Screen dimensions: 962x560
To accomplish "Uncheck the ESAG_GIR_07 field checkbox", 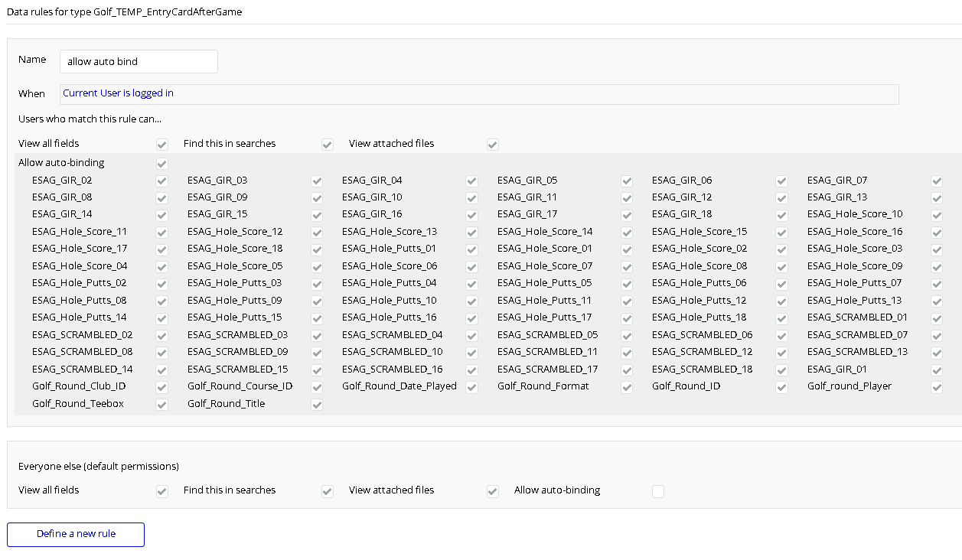I will (x=937, y=181).
